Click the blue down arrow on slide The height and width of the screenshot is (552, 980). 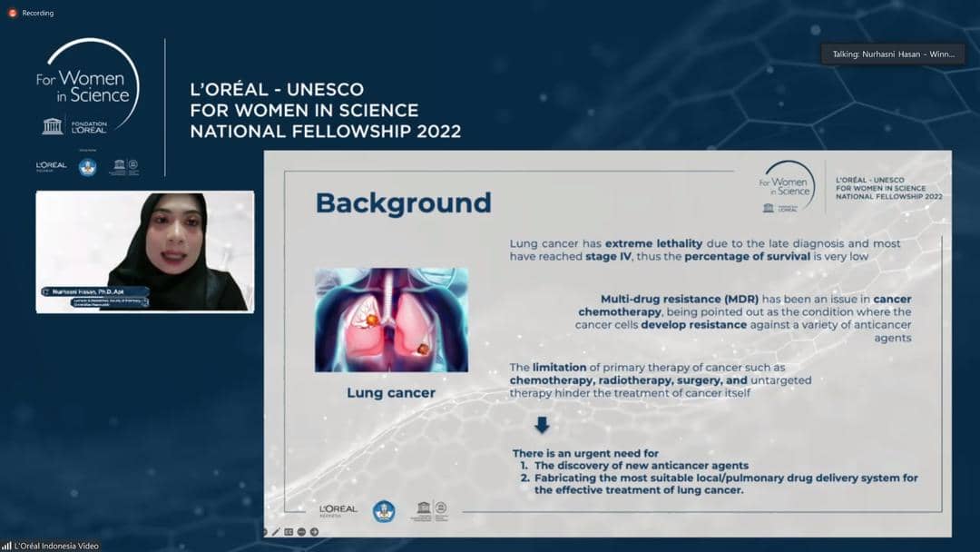pyautogui.click(x=542, y=425)
